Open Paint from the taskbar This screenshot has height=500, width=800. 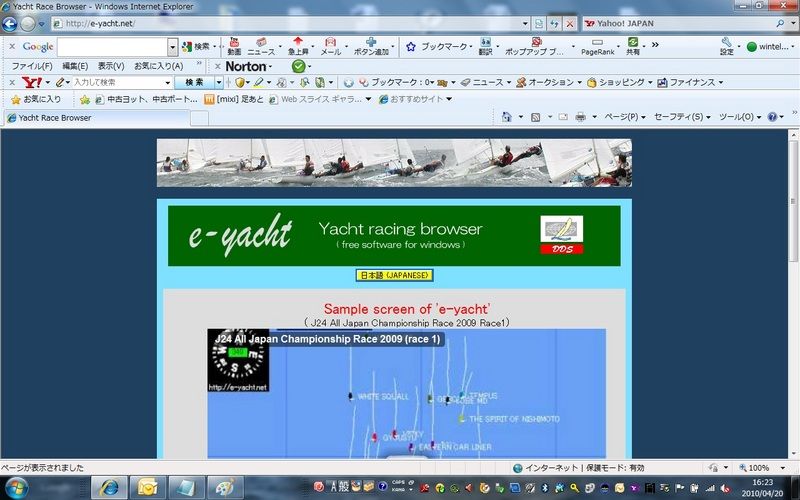225,487
